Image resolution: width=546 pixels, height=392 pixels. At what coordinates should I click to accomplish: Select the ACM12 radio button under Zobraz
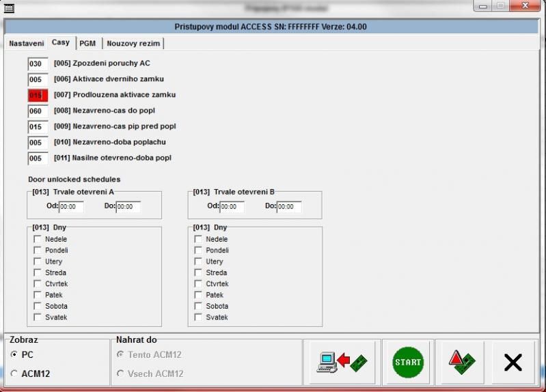[14, 374]
